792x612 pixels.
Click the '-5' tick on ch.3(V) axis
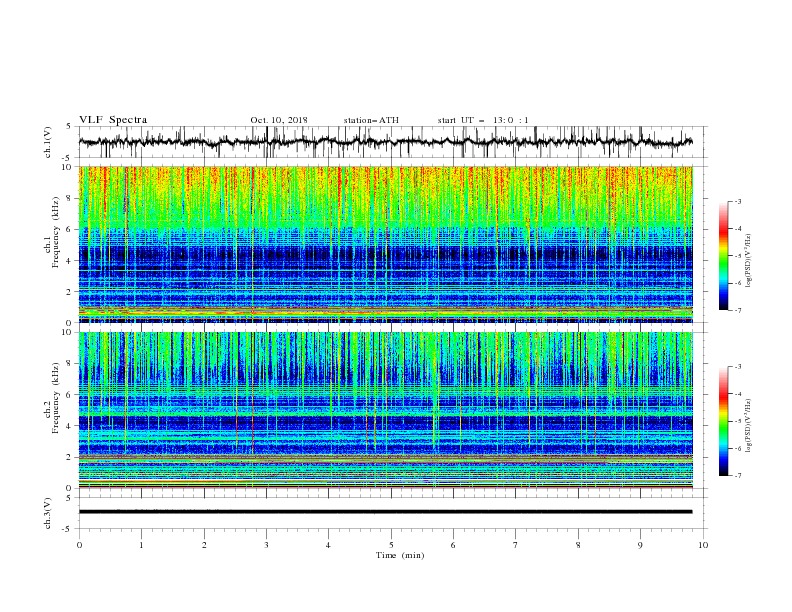tap(68, 529)
